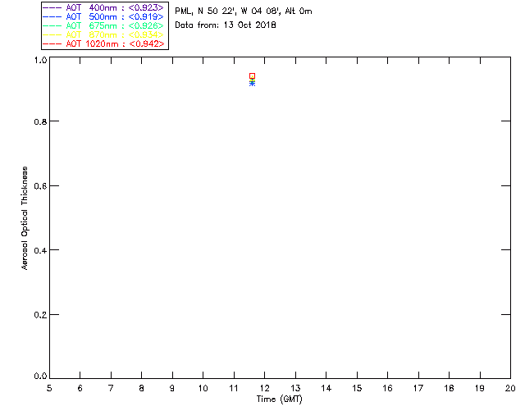Click the blue asterisk data point marker

pos(252,84)
